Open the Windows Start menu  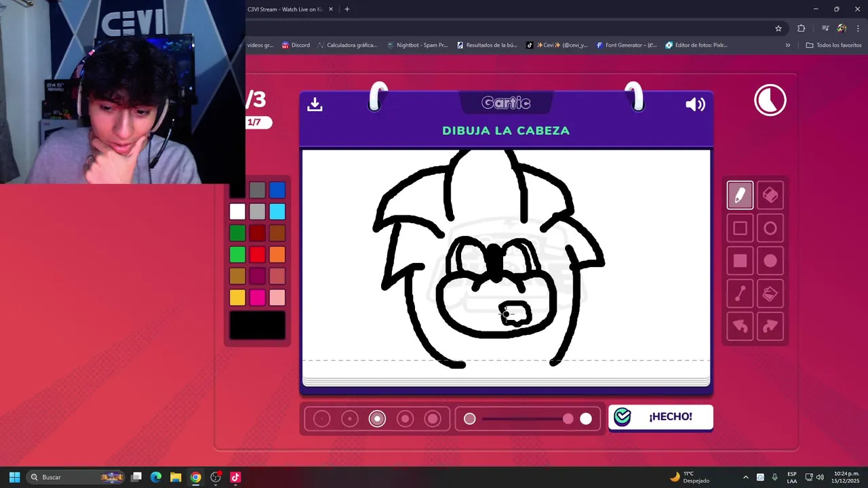(x=14, y=477)
